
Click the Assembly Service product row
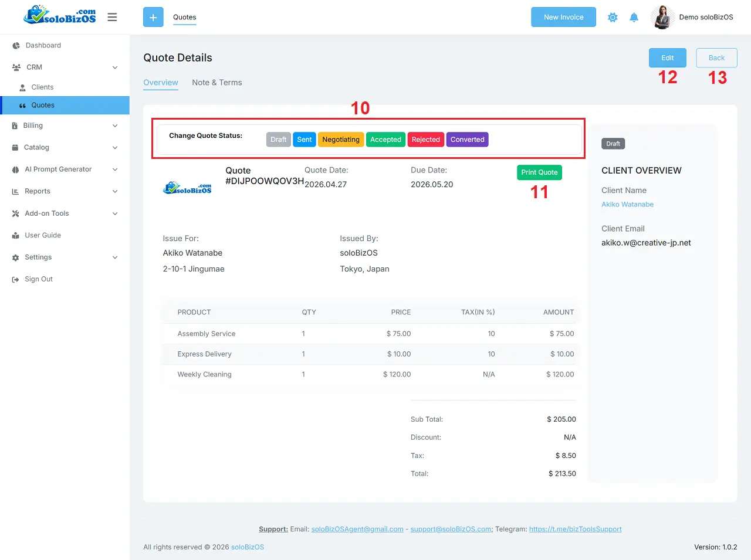370,334
